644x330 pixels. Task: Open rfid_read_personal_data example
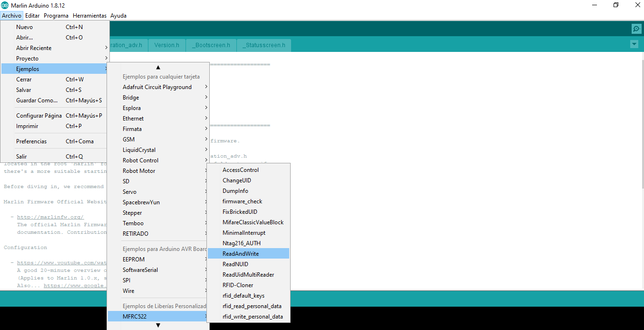[248, 306]
